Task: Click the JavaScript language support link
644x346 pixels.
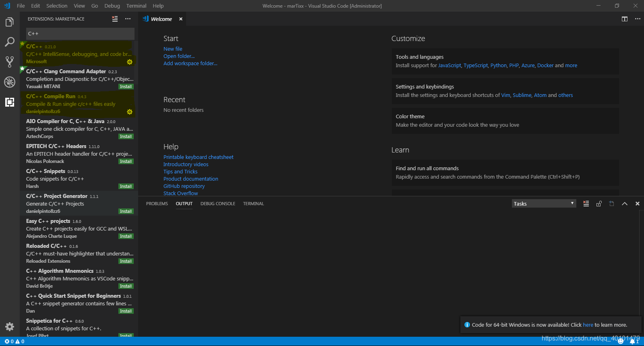Action: 449,65
